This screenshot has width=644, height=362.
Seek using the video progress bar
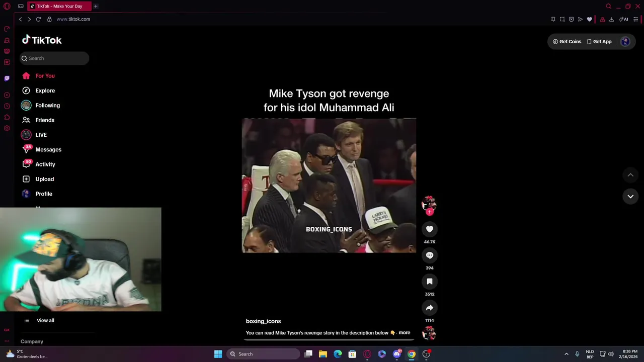pyautogui.click(x=329, y=339)
